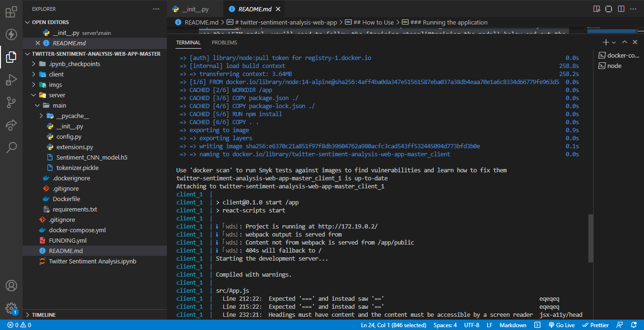Open docker-compose.yml file
Screen dimensions: 644x330
click(94, 230)
